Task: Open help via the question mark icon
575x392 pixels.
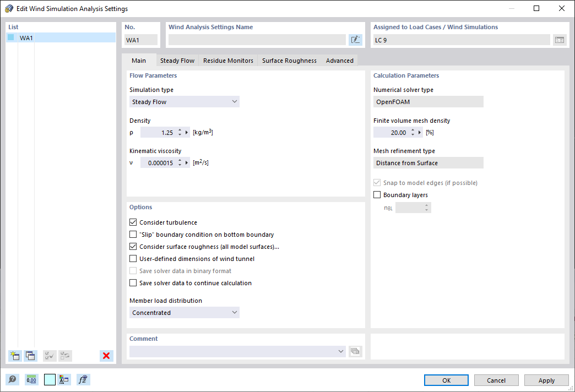Action: tap(12, 379)
